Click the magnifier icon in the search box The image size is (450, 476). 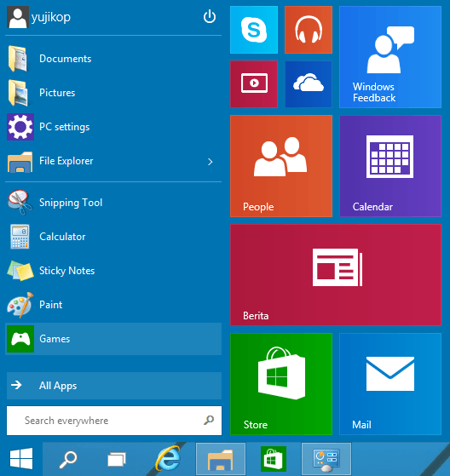coord(209,420)
